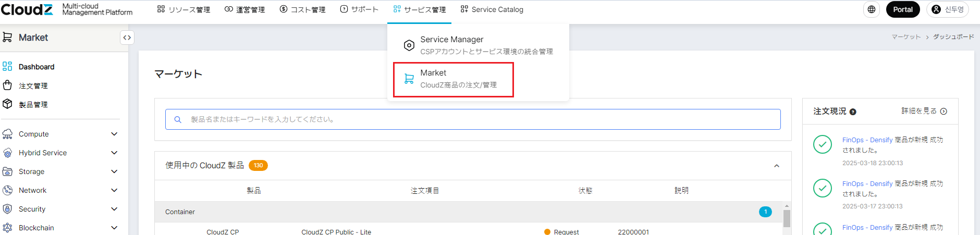Image resolution: width=980 pixels, height=235 pixels.
Task: Click the product table scrollbar thumb
Action: point(787,219)
